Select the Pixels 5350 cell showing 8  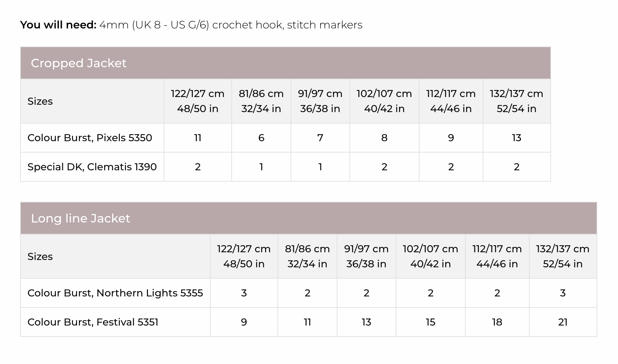click(x=384, y=138)
